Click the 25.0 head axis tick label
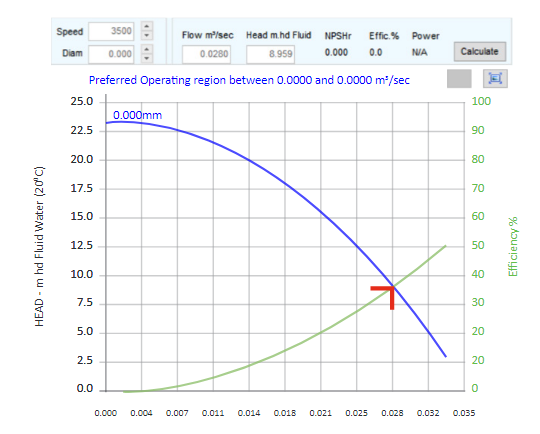Screen dimensions: 540x434 click(82, 101)
